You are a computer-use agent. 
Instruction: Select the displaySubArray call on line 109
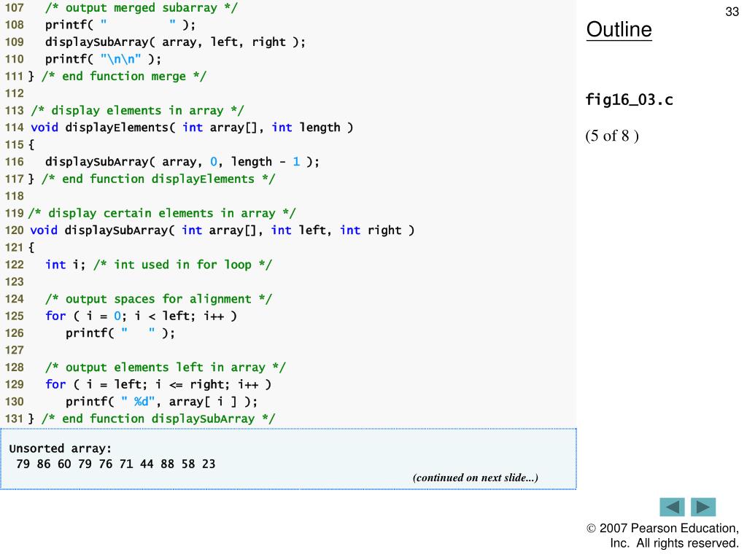175,42
